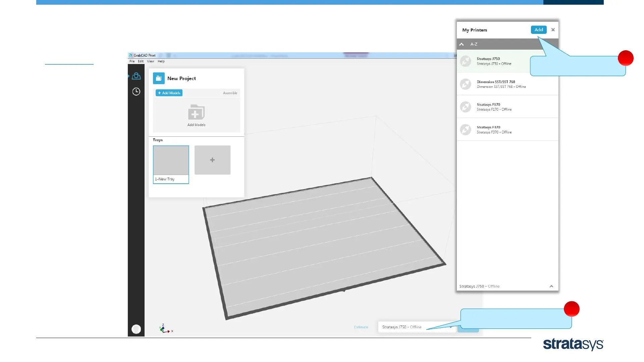Screen dimensions: 644x362
Task: Click the New Project folder icon
Action: pyautogui.click(x=159, y=78)
